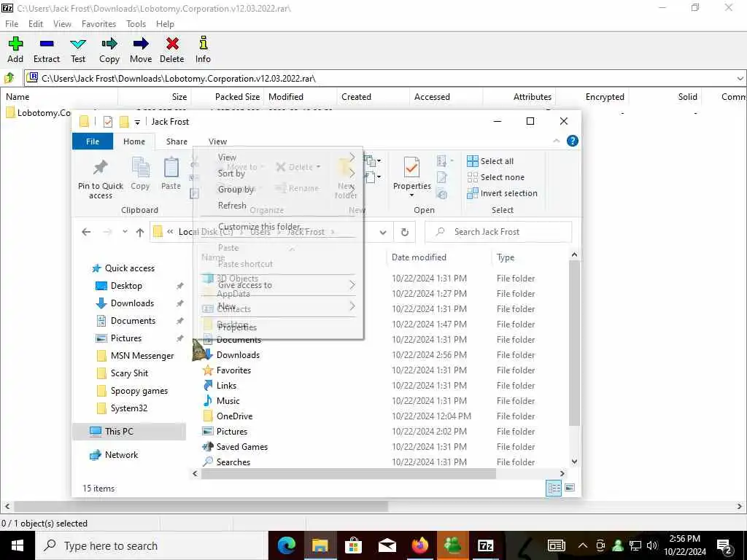Image resolution: width=747 pixels, height=560 pixels.
Task: Click Select all in Explorer ribbon
Action: coord(491,161)
